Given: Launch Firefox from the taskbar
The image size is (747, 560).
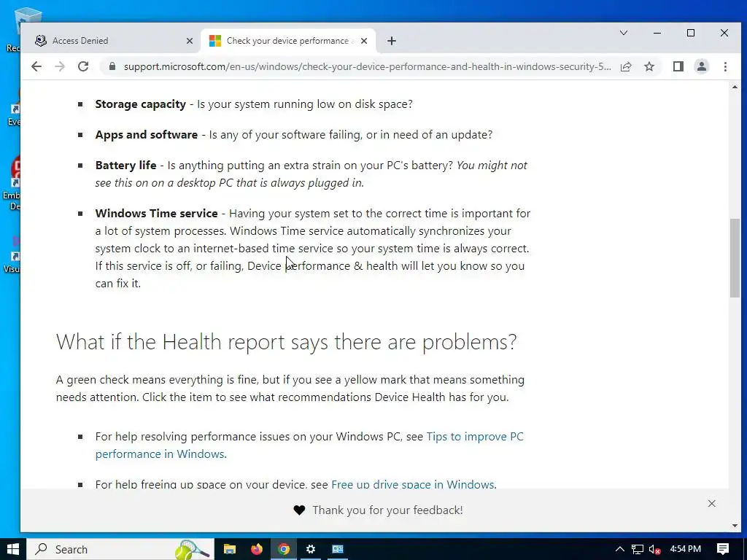Looking at the screenshot, I should point(257,549).
